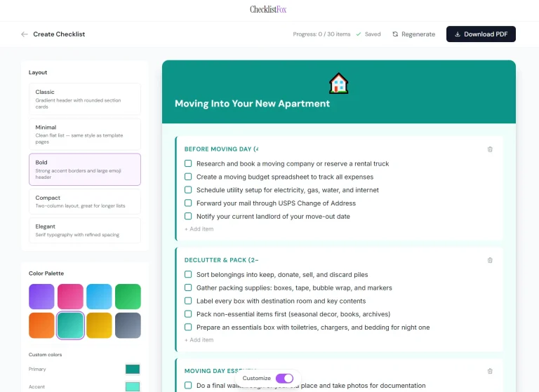Pick the teal color palette
This screenshot has height=392, width=539.
pyautogui.click(x=70, y=325)
